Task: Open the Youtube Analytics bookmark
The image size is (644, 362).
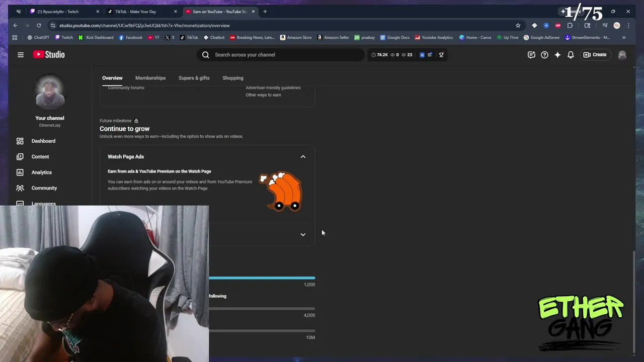Action: click(x=434, y=38)
